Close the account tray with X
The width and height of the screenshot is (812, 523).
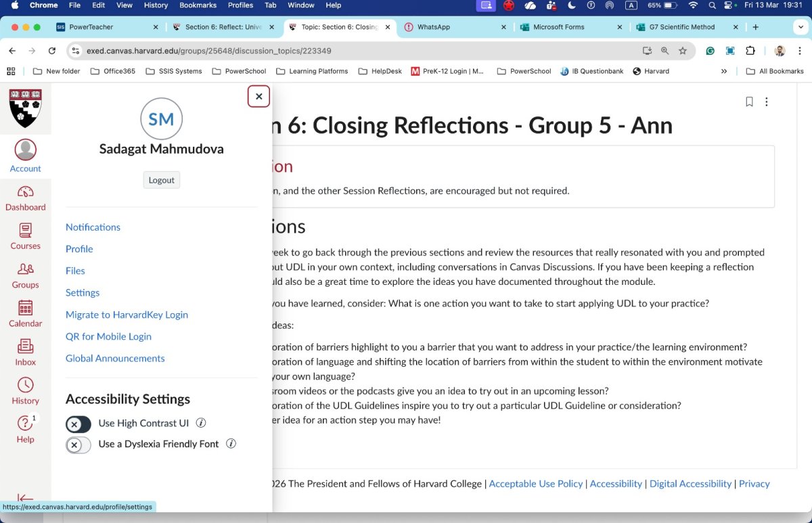tap(258, 96)
